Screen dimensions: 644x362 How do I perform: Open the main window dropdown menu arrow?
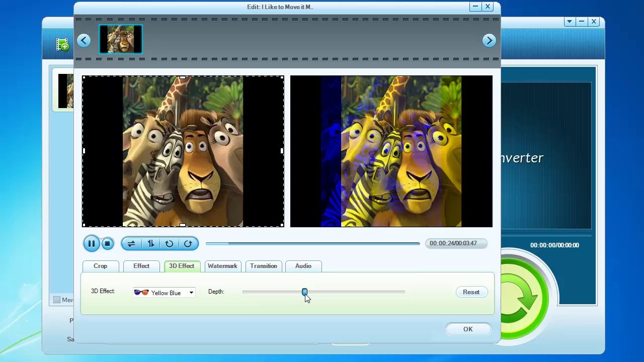coord(569,22)
